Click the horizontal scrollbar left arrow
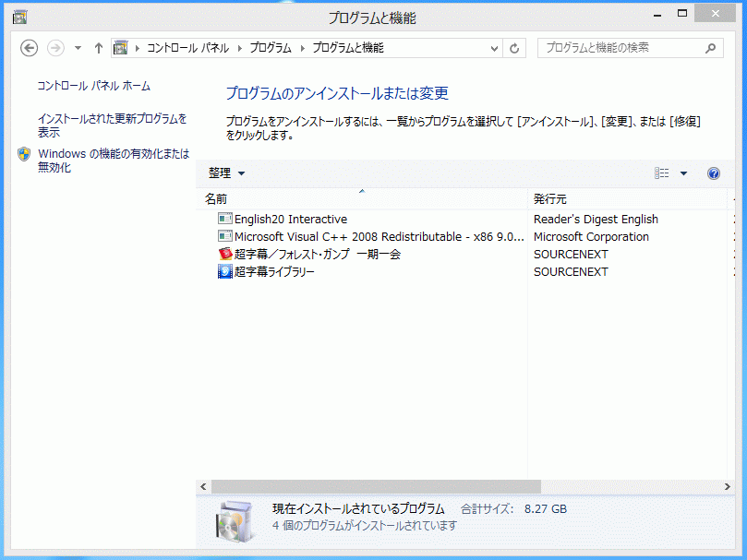Viewport: 747px width, 560px height. (x=203, y=487)
